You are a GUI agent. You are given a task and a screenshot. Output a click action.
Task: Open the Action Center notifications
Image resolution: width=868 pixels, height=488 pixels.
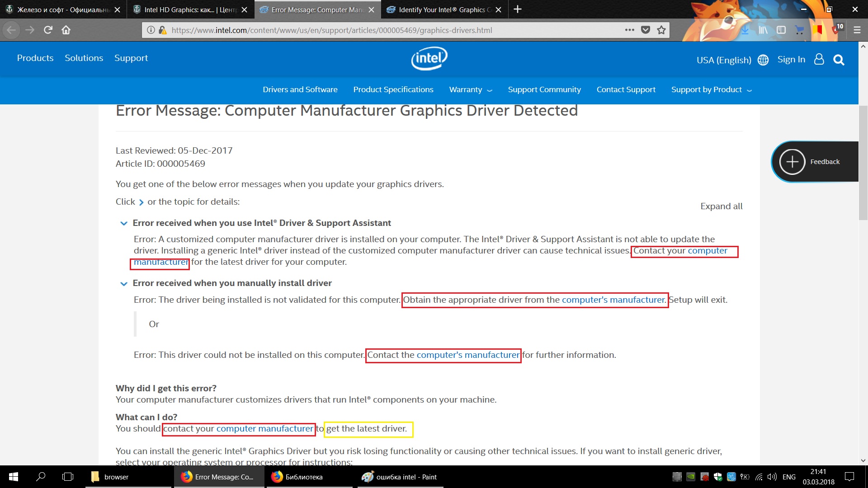coord(849,477)
